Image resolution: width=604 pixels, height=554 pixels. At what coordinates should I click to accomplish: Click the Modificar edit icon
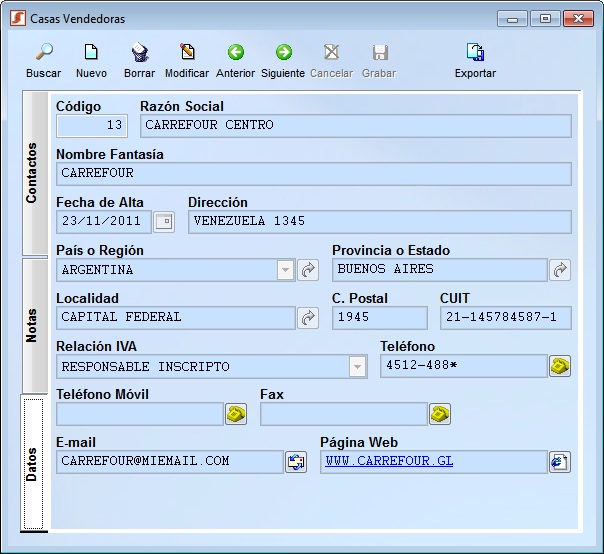click(187, 52)
